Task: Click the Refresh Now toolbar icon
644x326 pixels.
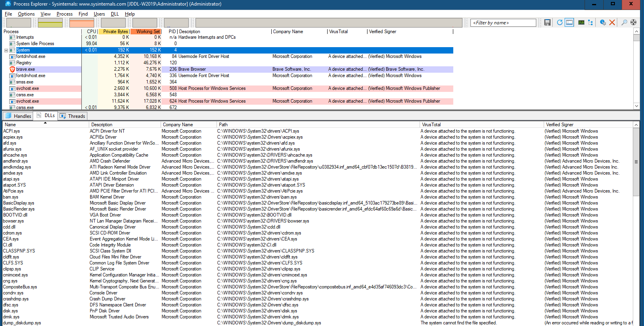Action: [x=560, y=23]
